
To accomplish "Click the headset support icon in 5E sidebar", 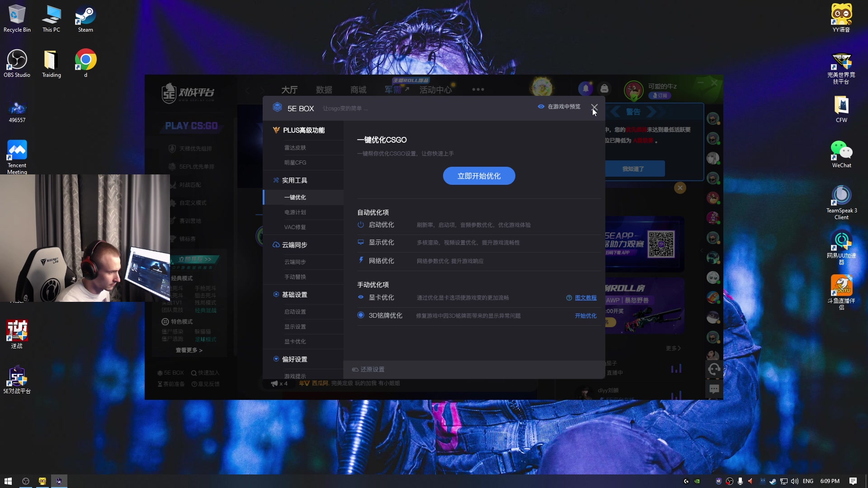I will tap(714, 370).
